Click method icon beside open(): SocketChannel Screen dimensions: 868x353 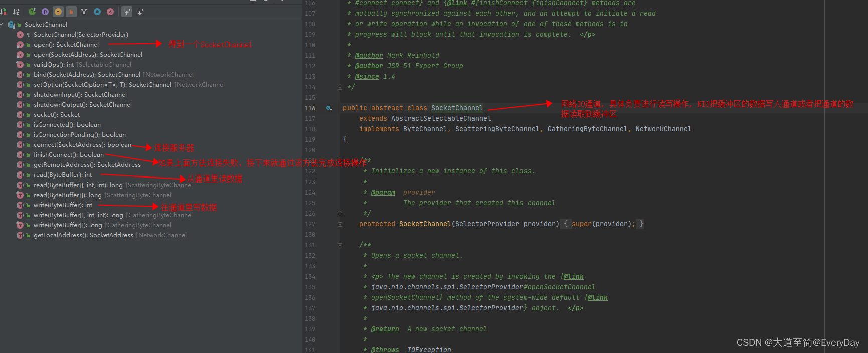[20, 44]
